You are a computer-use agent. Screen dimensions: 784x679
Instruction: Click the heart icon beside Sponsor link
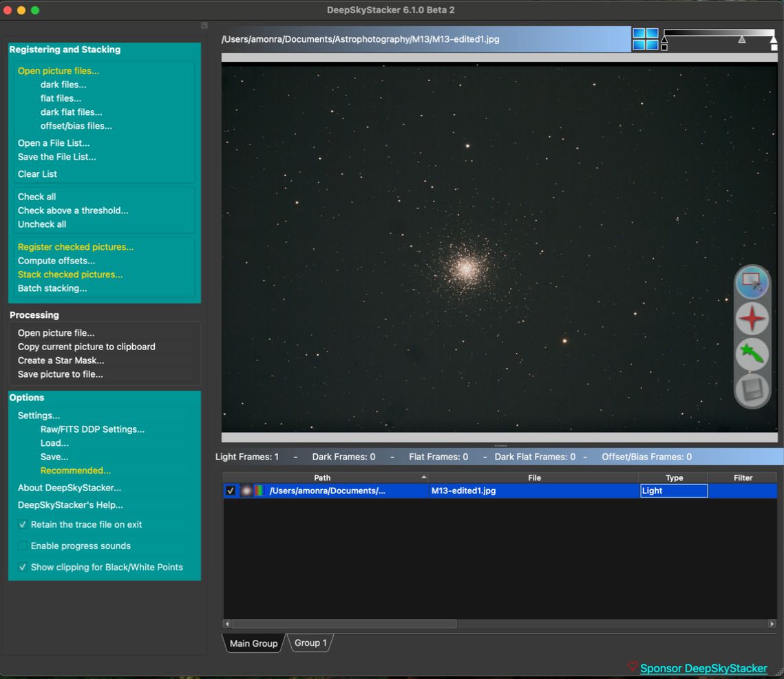(633, 667)
